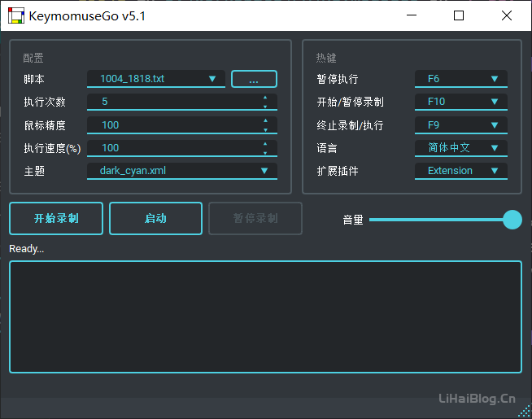Maximize the KeymouseGo window
This screenshot has height=419, width=532.
tap(459, 15)
